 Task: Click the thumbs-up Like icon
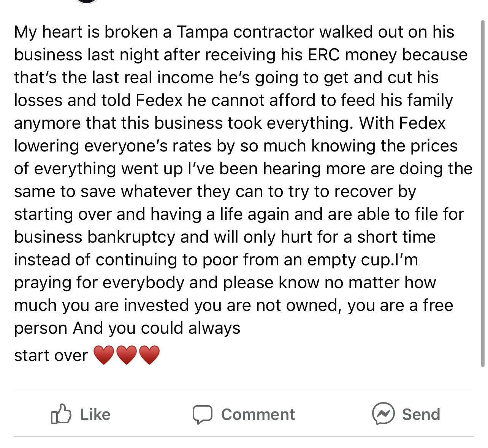[x=61, y=414]
